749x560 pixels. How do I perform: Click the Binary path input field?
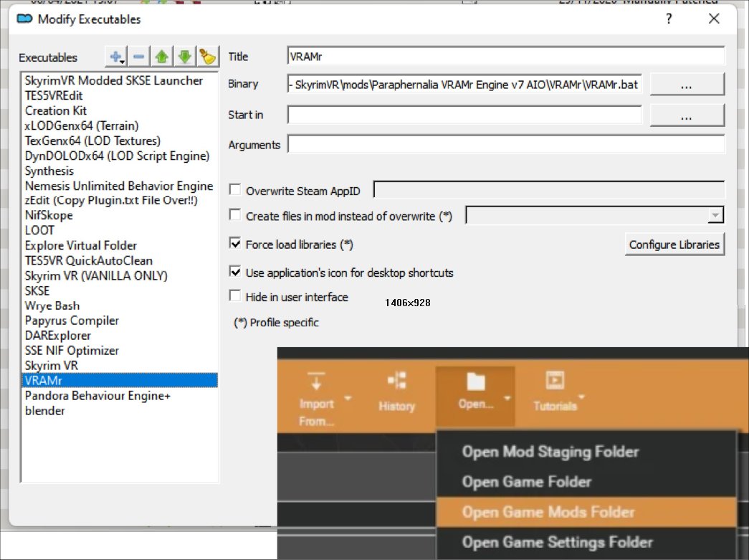(464, 84)
